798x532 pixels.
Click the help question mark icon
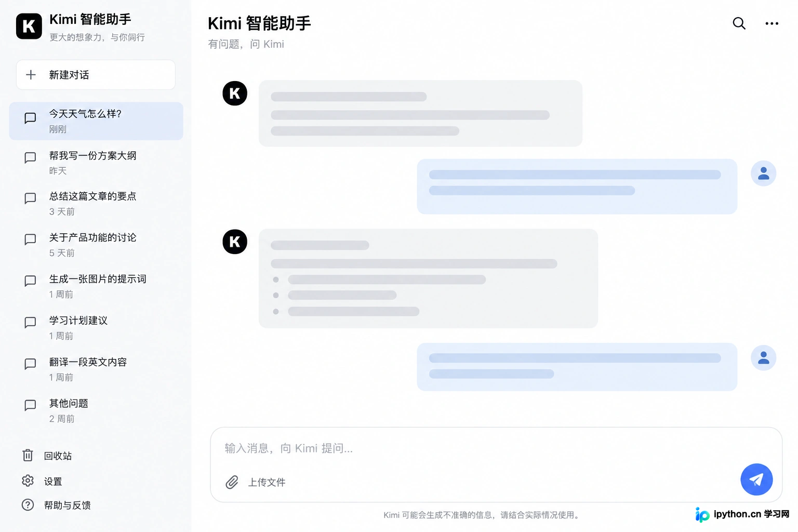pos(28,505)
